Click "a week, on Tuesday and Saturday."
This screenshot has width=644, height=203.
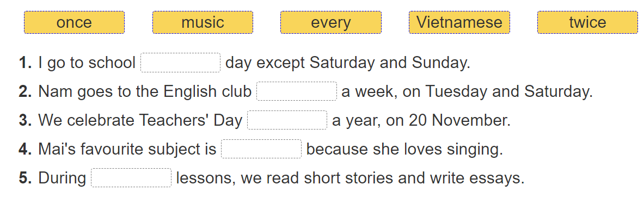pos(468,91)
